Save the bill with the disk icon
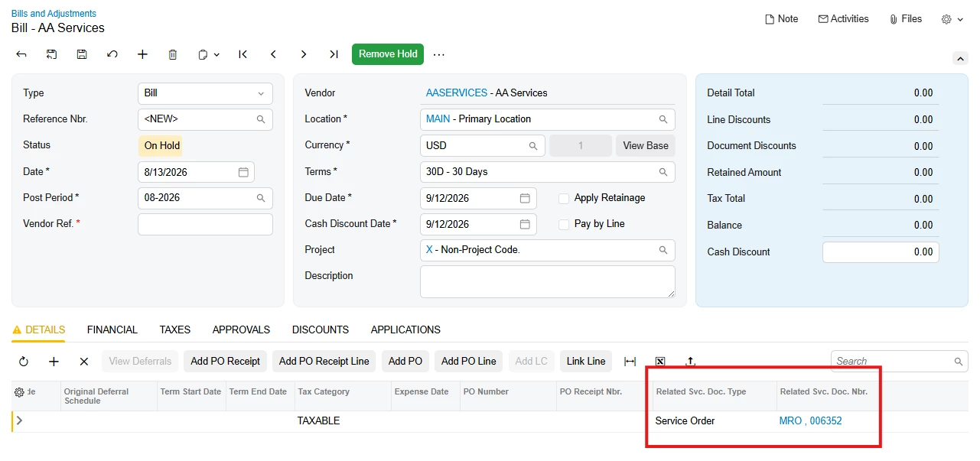980x461 pixels. tap(82, 54)
